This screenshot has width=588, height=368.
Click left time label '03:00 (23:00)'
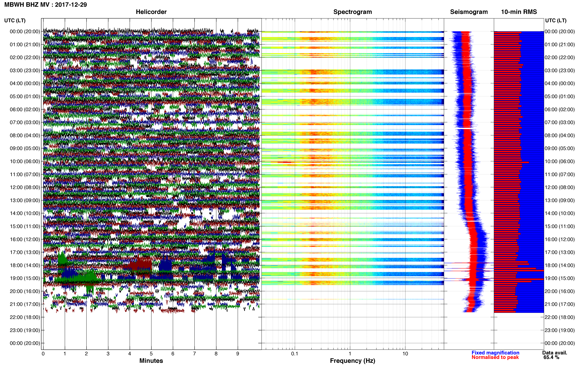tap(25, 71)
